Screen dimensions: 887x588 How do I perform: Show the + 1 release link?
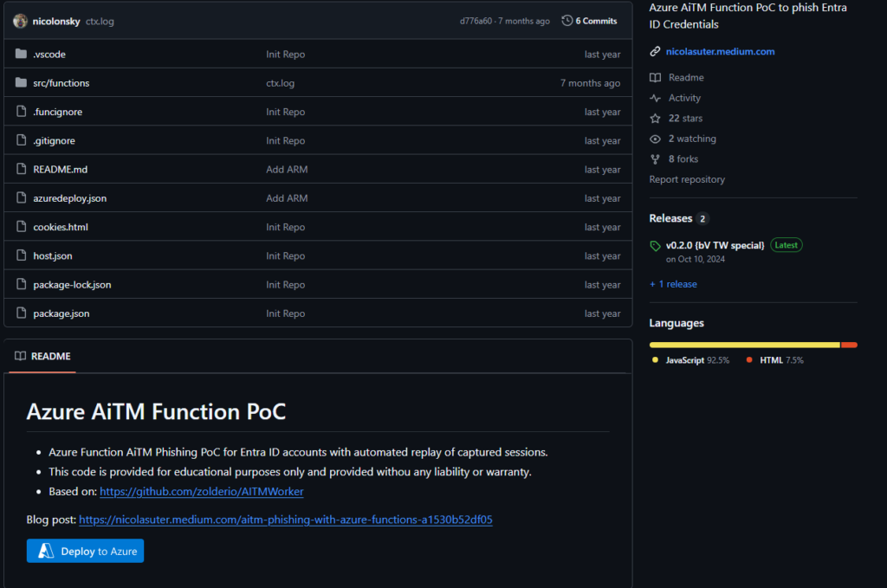[673, 284]
